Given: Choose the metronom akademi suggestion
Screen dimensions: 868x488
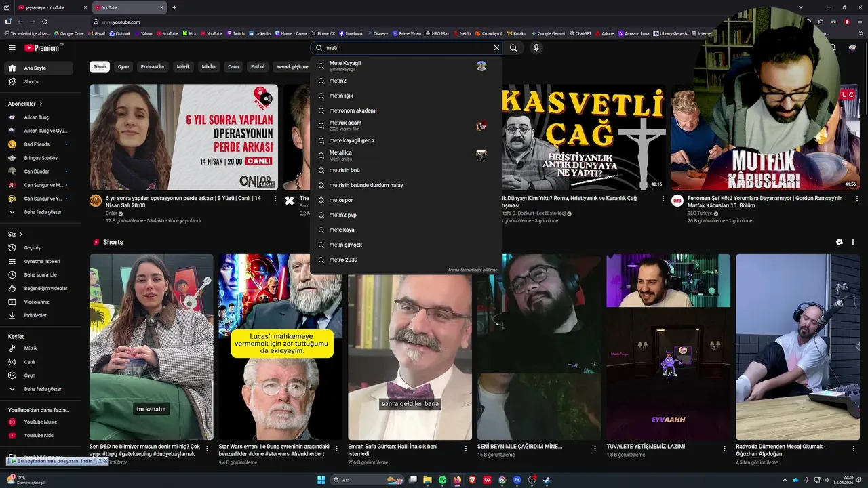Looking at the screenshot, I should [406, 110].
